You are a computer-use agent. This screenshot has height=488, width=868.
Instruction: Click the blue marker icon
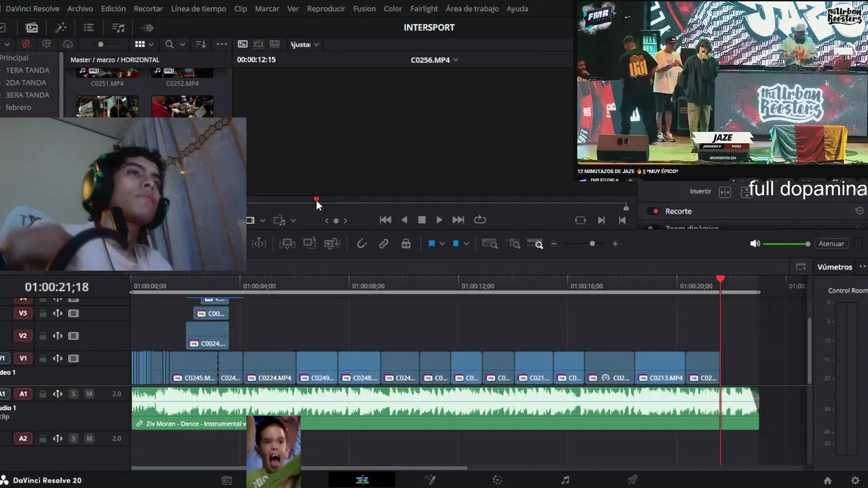(x=456, y=244)
